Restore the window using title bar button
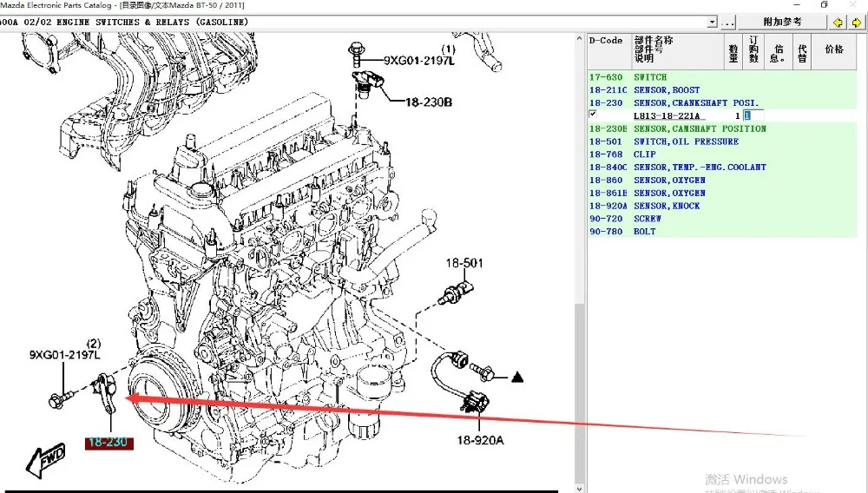868x493 pixels. coord(825,5)
